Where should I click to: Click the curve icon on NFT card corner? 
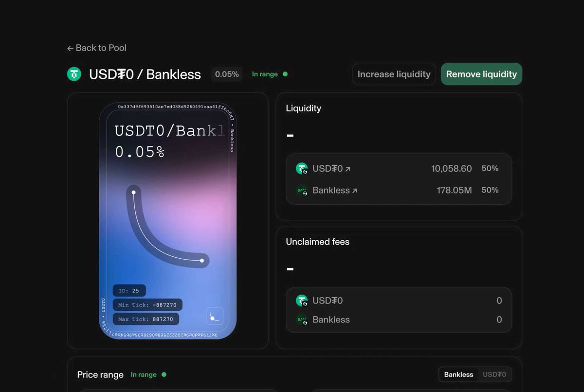[215, 316]
